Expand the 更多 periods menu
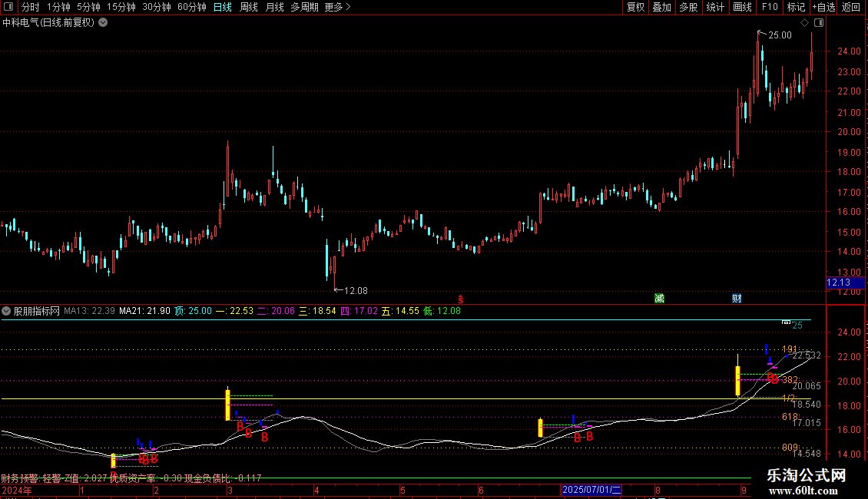Screen dimensions: 868x499 coord(337,8)
